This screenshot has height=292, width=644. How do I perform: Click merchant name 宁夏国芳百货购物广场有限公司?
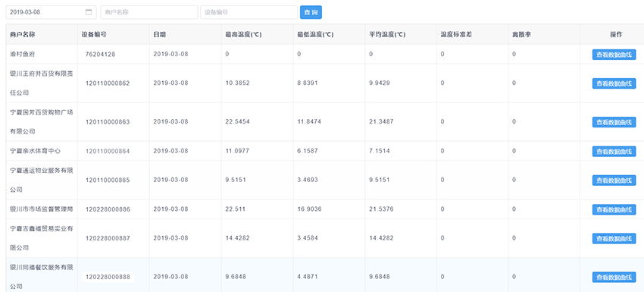(x=42, y=122)
